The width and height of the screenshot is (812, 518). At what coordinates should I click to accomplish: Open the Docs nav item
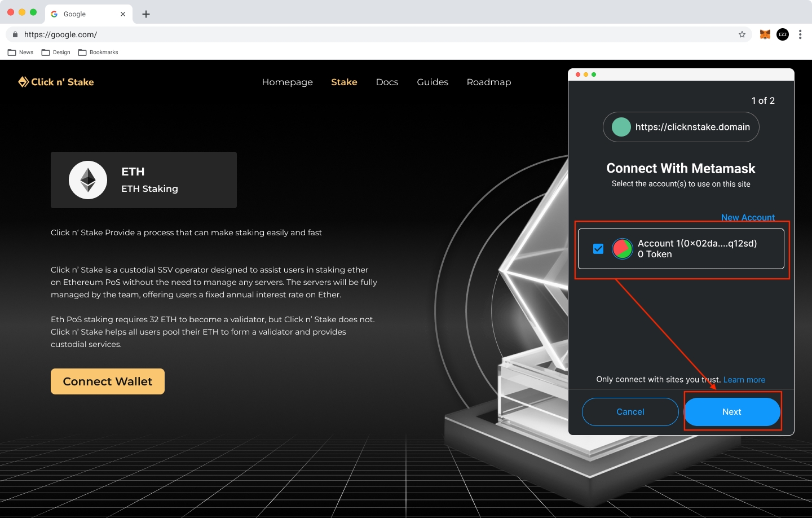pyautogui.click(x=387, y=82)
